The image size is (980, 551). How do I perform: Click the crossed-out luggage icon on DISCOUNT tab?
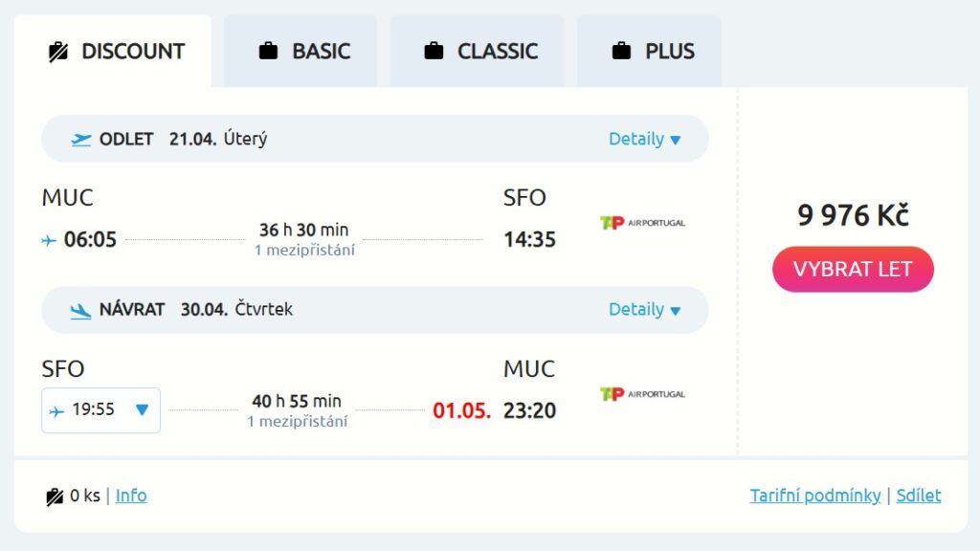(57, 52)
